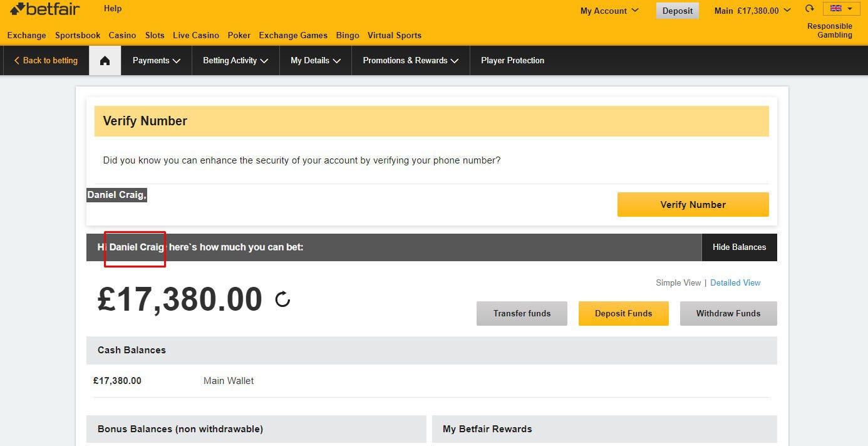Toggle Hide Balances
The width and height of the screenshot is (868, 446).
[740, 247]
